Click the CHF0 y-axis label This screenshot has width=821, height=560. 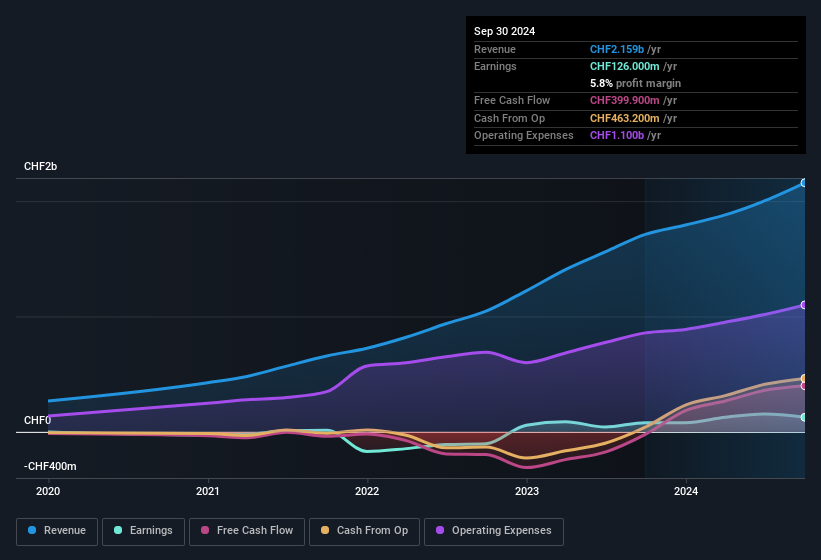pyautogui.click(x=38, y=420)
